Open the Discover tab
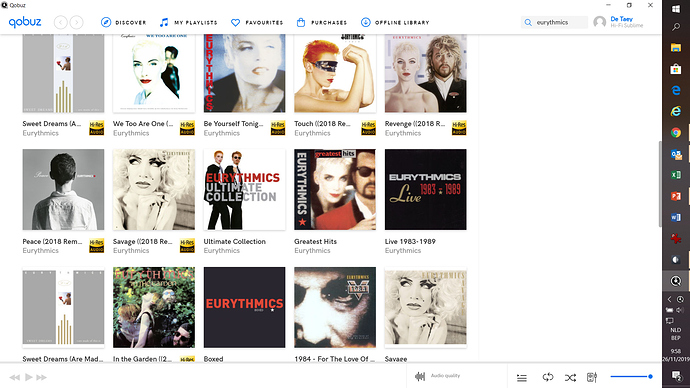 pyautogui.click(x=124, y=22)
